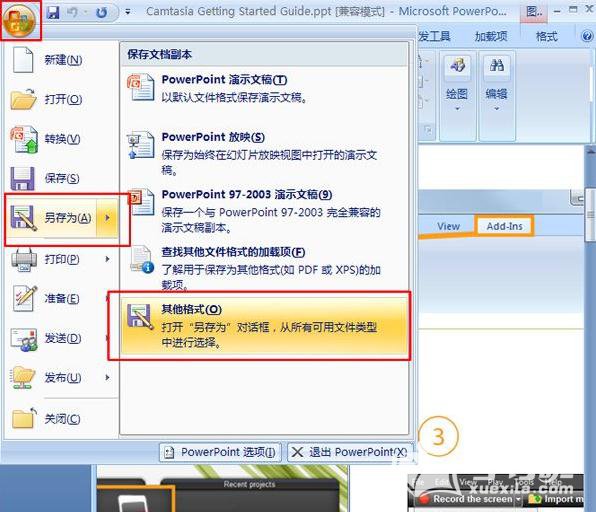Screen dimensions: 596x512
Task: Click the 图.. contextual tools tab
Action: point(534,12)
